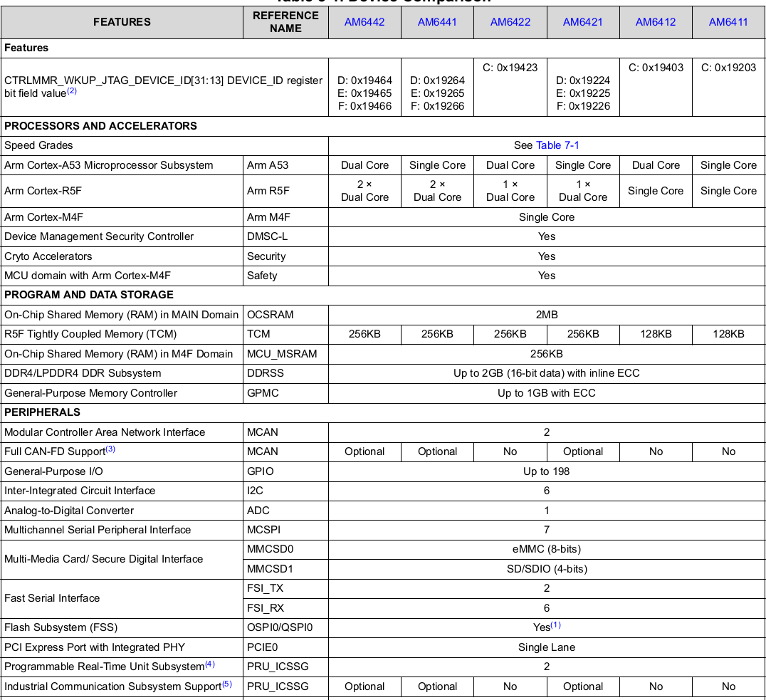Select the 2MB OCSRAM value
766x700 pixels.
tap(547, 315)
